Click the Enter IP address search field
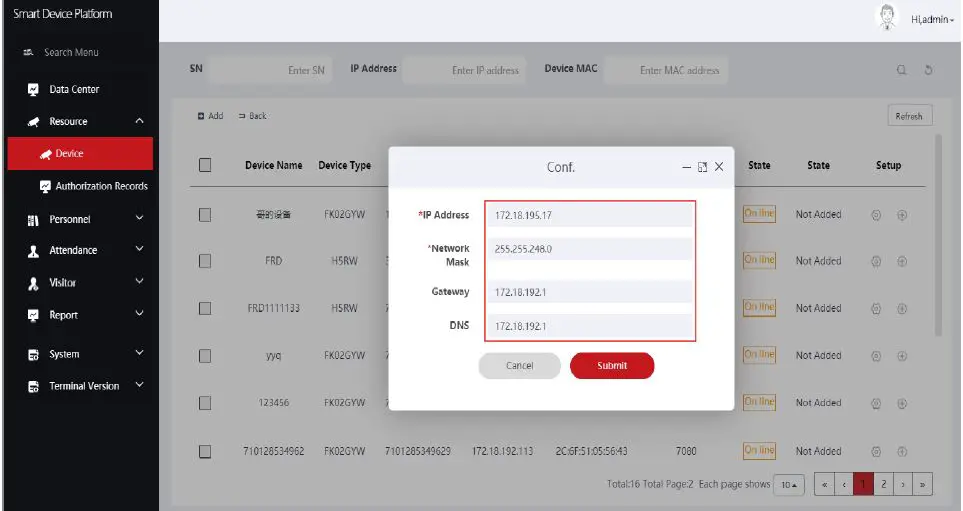 [465, 70]
